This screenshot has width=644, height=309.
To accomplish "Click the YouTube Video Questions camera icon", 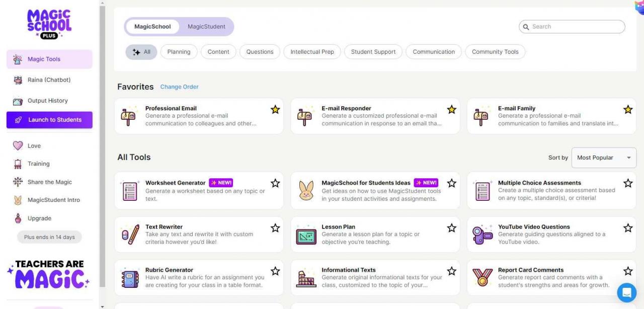I will point(482,235).
